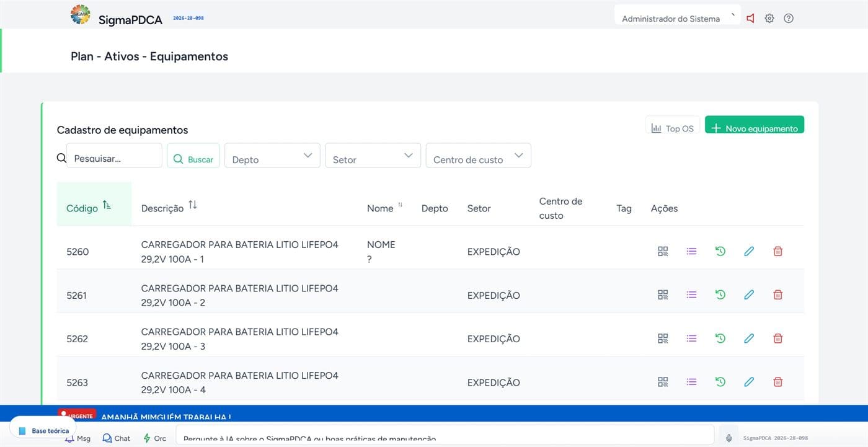Delete equipment 5260 using trash icon
The width and height of the screenshot is (868, 447).
778,251
